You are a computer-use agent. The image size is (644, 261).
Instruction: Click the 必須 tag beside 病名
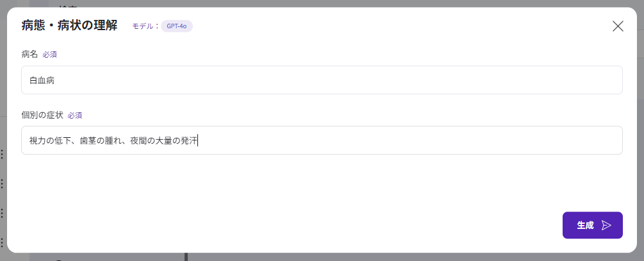pyautogui.click(x=50, y=55)
